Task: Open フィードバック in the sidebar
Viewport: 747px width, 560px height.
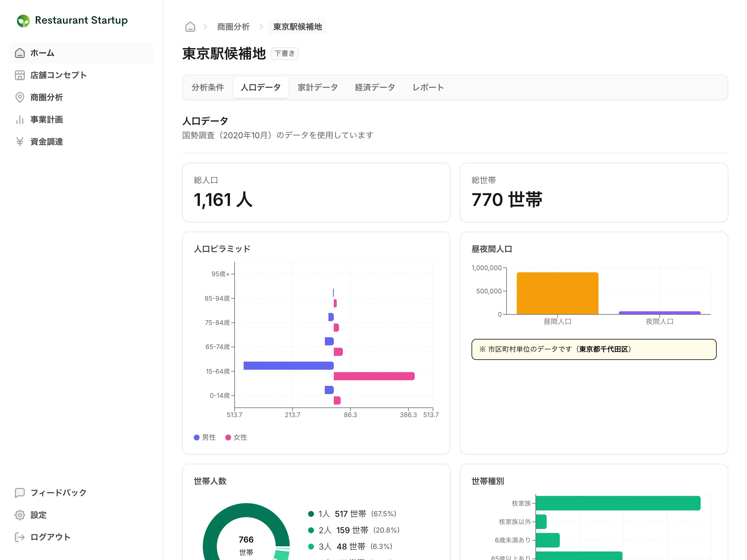Action: pos(81,493)
